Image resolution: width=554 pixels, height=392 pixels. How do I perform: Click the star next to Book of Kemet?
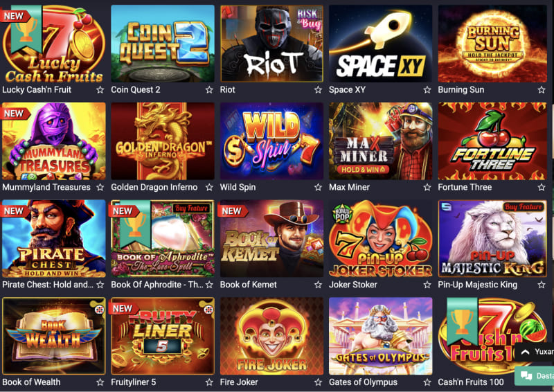(x=319, y=285)
